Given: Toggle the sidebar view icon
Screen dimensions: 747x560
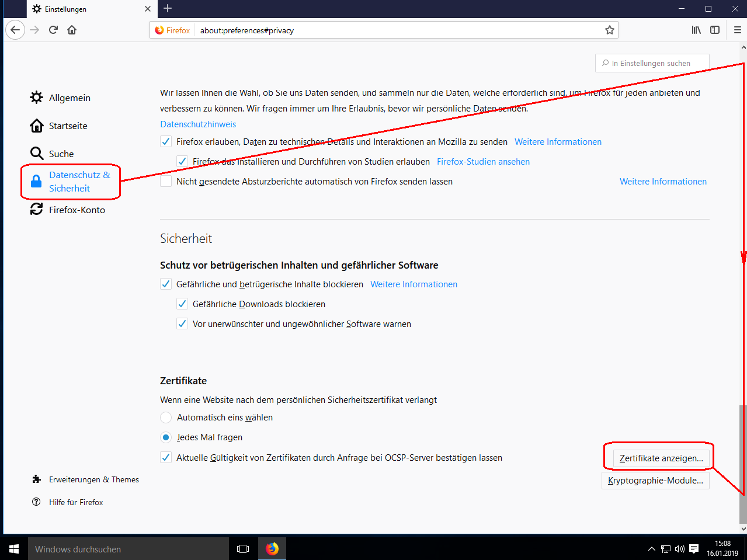Looking at the screenshot, I should [715, 30].
